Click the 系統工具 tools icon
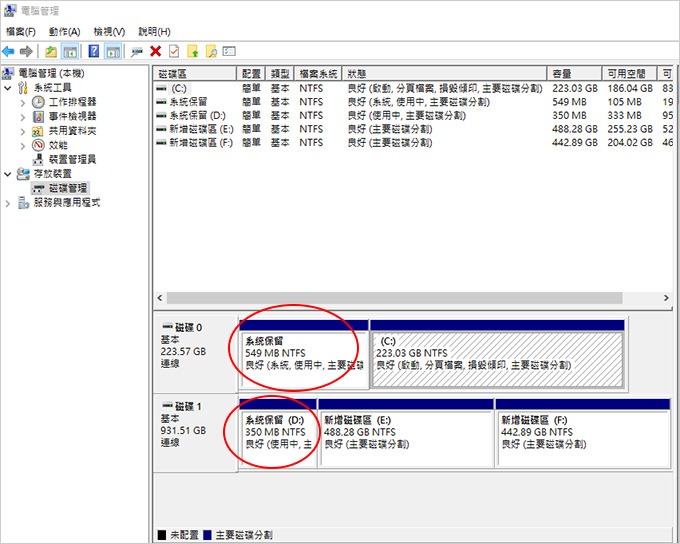The height and width of the screenshot is (544, 680). pos(23,88)
